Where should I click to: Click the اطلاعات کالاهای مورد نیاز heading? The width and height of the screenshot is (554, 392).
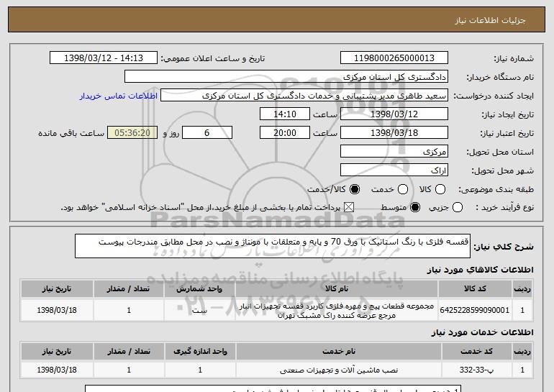coord(480,270)
